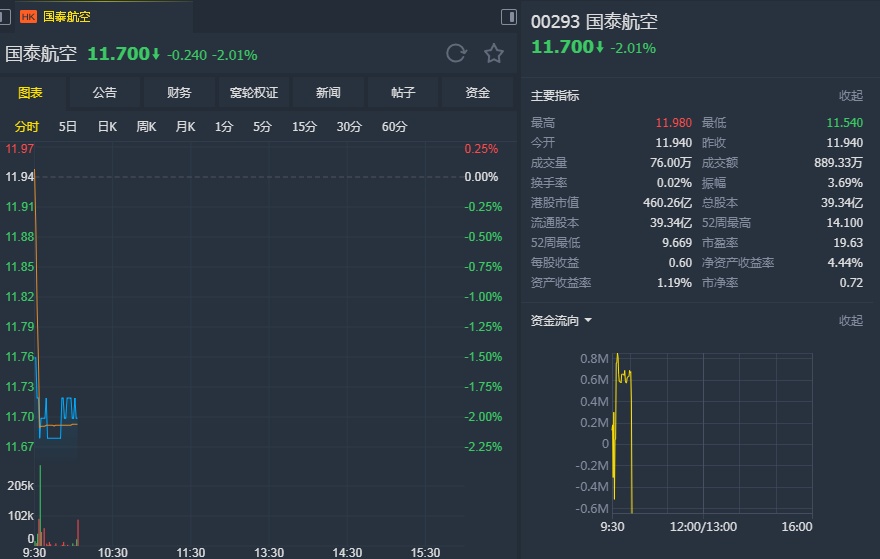Select the 图表 tab

[x=30, y=93]
